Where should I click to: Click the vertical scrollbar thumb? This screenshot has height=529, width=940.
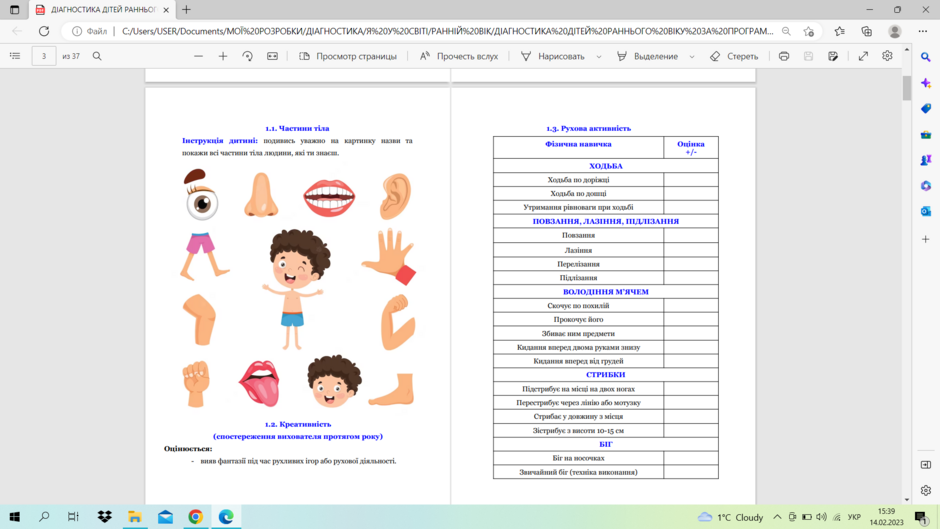[906, 88]
